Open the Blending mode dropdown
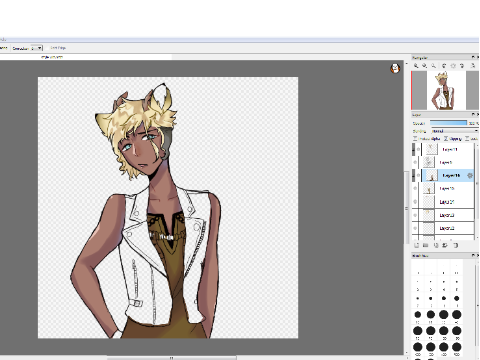This screenshot has width=480, height=360. point(454,131)
